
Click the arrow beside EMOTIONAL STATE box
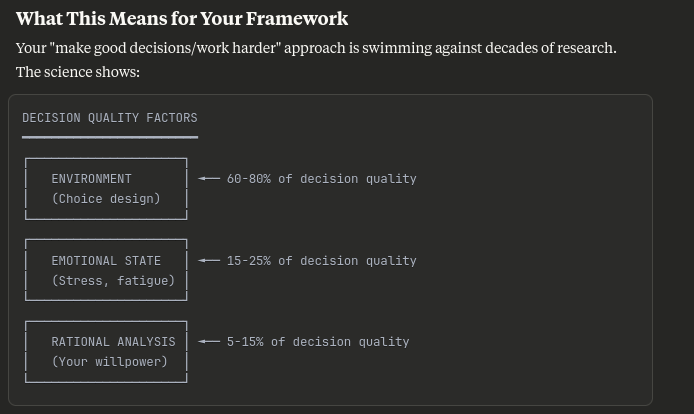coord(209,260)
